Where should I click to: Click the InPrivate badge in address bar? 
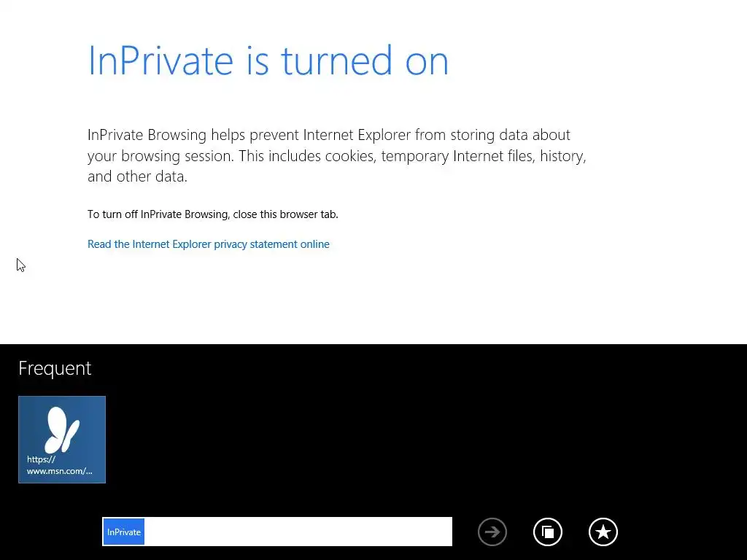coord(124,532)
